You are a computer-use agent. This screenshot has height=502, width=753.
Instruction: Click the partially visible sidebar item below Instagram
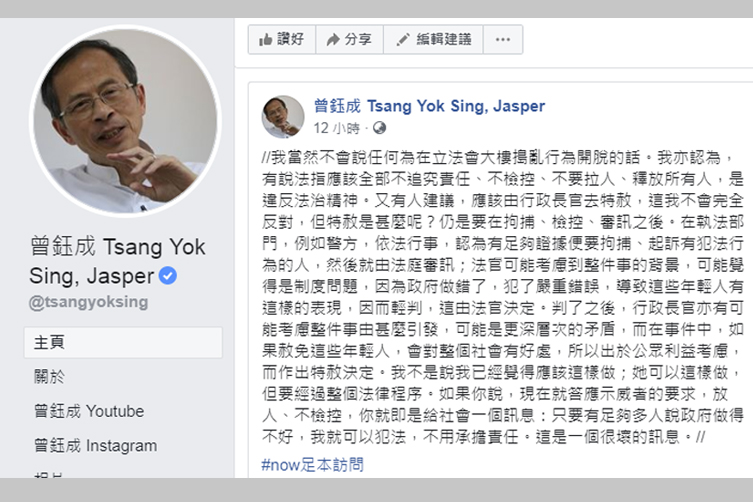(x=48, y=475)
